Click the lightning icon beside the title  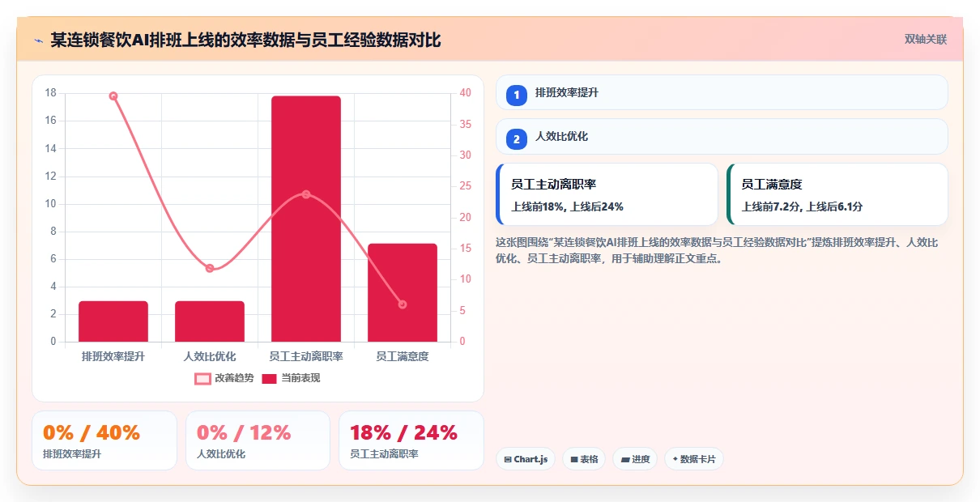[38, 40]
